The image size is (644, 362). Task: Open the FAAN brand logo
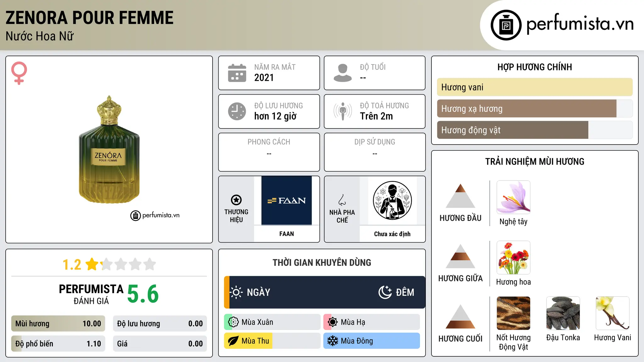(x=286, y=200)
